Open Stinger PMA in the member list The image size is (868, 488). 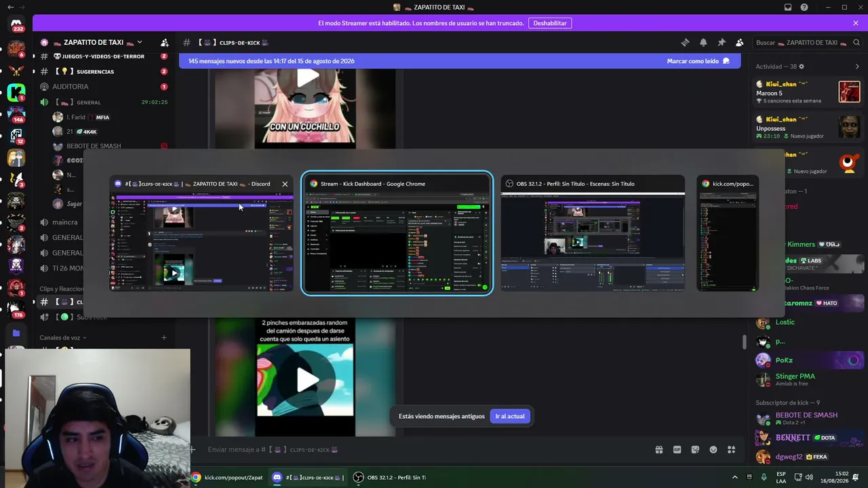click(807, 380)
